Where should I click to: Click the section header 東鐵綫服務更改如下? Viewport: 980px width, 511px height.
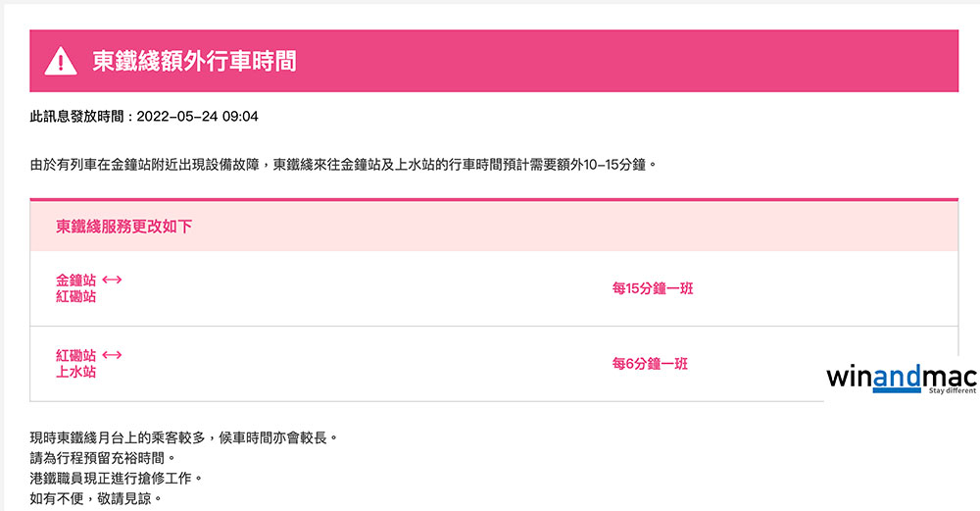coord(124,227)
